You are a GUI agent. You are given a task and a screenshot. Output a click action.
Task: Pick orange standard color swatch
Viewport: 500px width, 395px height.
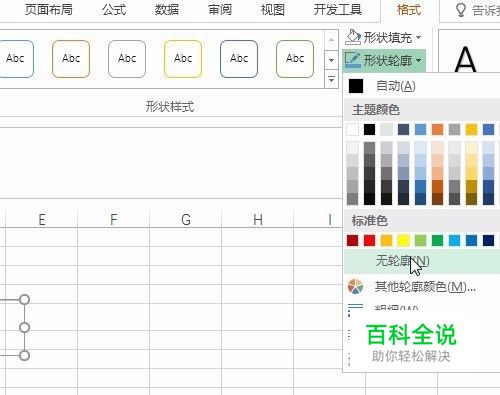(x=386, y=240)
